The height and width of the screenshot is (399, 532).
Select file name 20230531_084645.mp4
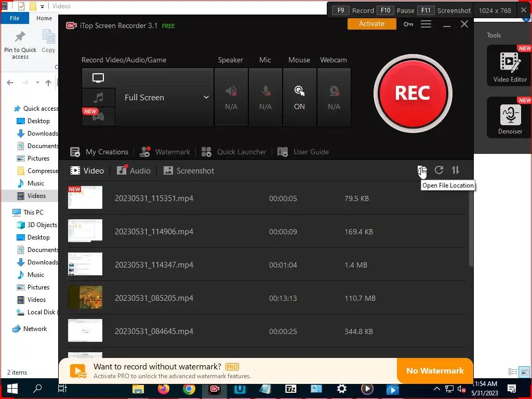(154, 331)
